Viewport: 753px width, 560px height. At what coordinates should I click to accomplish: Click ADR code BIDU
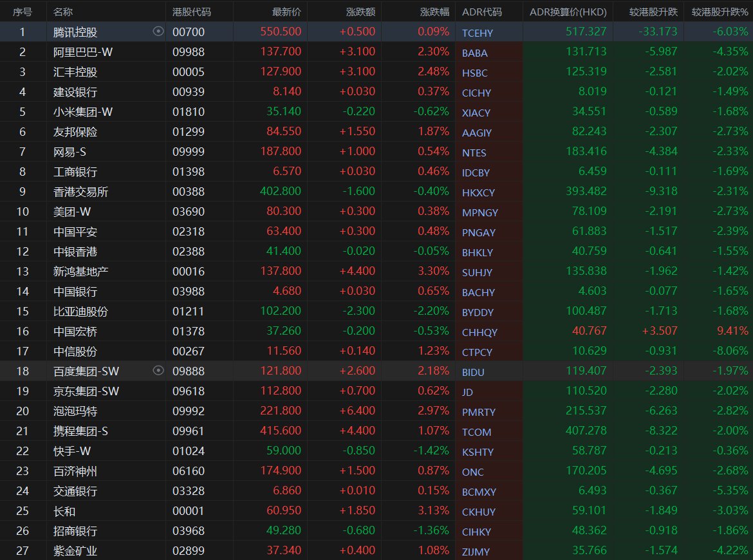tap(473, 372)
